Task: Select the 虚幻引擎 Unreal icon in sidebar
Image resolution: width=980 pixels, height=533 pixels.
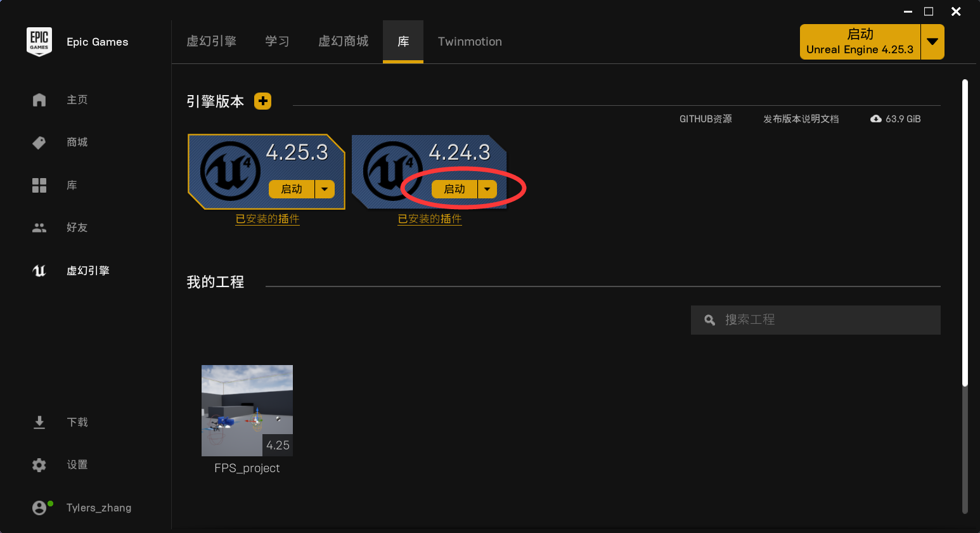Action: click(39, 271)
